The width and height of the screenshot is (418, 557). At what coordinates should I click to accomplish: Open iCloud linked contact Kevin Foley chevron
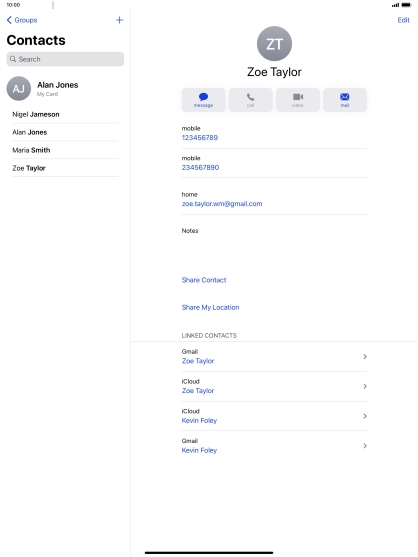[365, 416]
